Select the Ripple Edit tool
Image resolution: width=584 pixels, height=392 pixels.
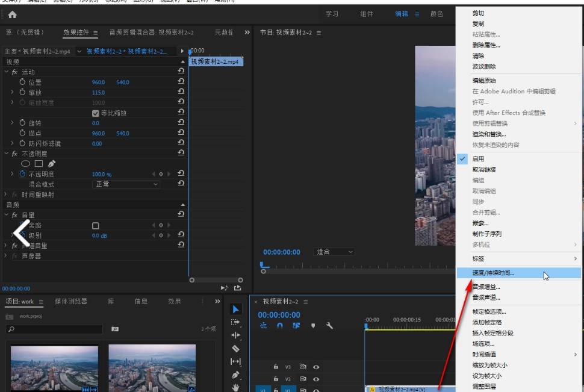[235, 335]
